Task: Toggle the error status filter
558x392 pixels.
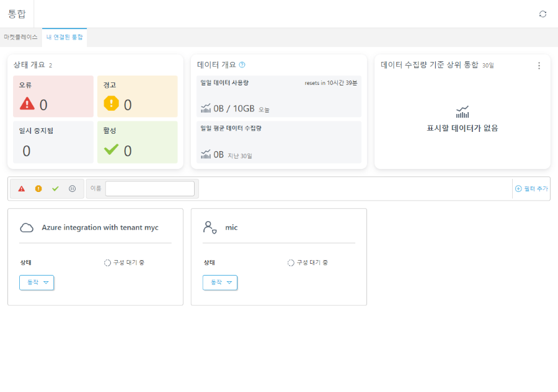Action: 22,189
